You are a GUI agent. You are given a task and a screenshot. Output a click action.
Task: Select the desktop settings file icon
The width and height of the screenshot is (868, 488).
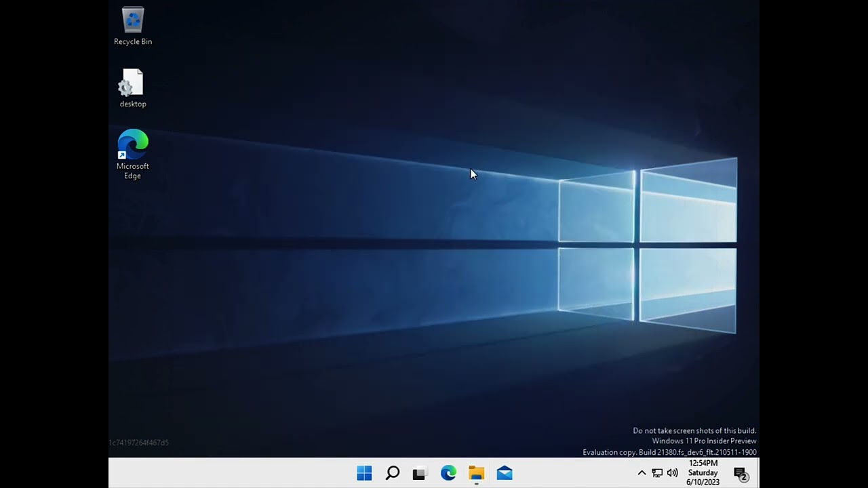[x=133, y=88]
